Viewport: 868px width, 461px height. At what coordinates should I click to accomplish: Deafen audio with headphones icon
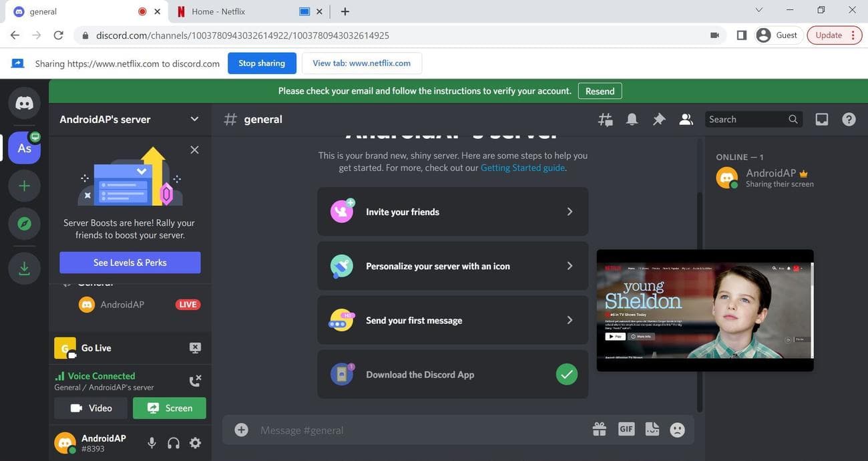172,442
